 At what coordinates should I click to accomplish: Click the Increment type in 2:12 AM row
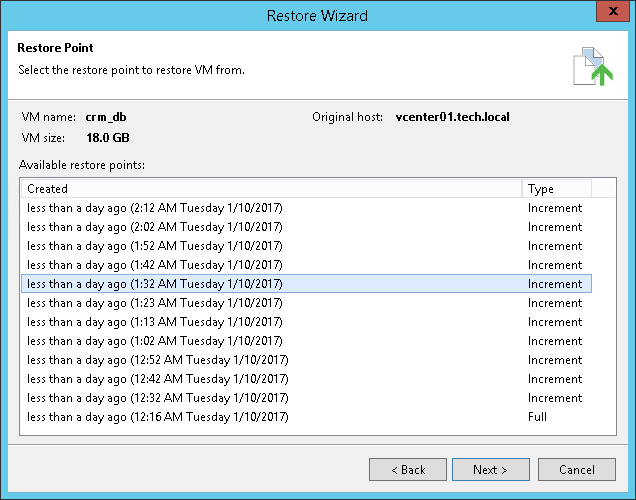555,208
